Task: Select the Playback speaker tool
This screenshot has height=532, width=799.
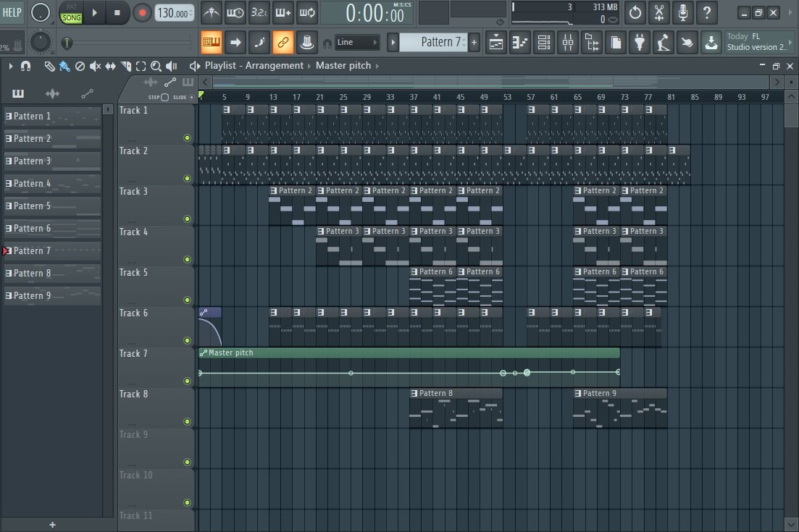Action: click(172, 66)
